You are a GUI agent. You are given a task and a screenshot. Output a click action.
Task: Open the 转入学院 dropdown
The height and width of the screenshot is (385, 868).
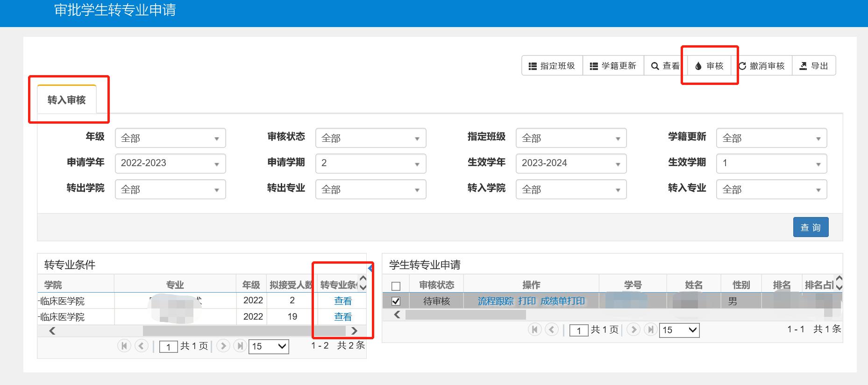click(x=571, y=189)
